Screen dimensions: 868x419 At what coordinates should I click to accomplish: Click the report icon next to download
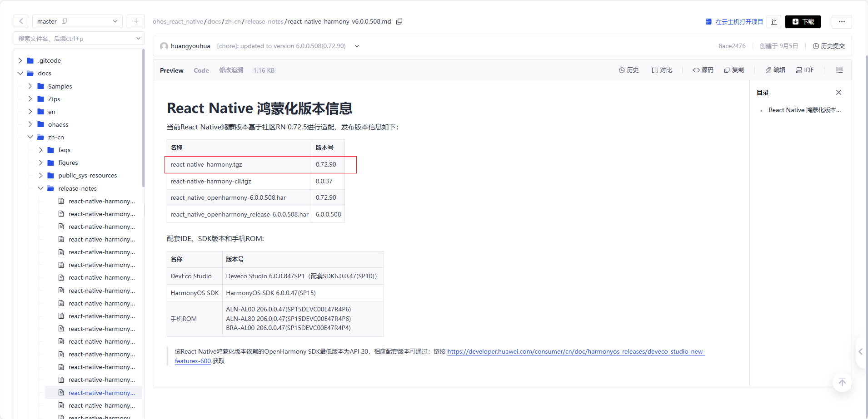coord(774,22)
